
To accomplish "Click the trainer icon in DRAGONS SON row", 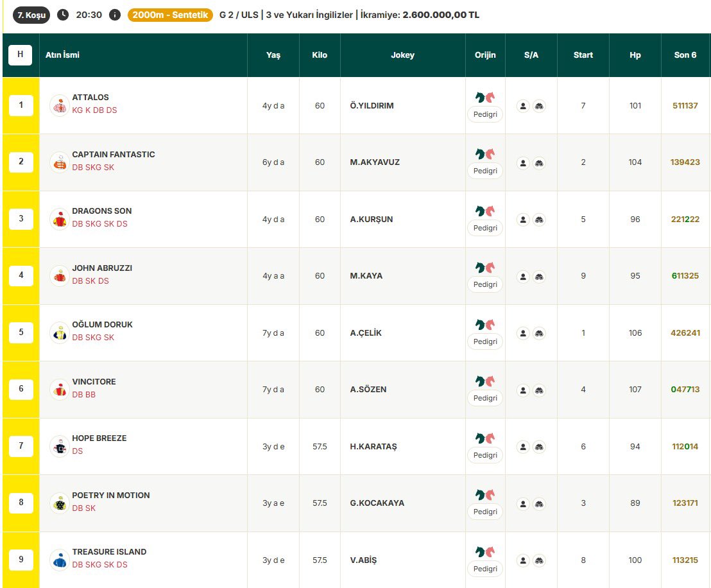I will tap(539, 220).
